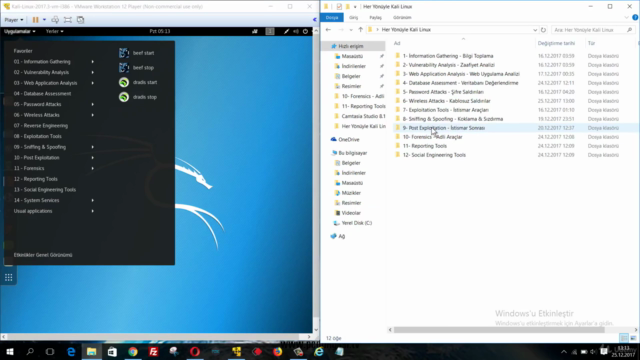Viewport: 640px width, 360px height.
Task: Open Firefox from taskbar
Action: pyautogui.click(x=278, y=351)
